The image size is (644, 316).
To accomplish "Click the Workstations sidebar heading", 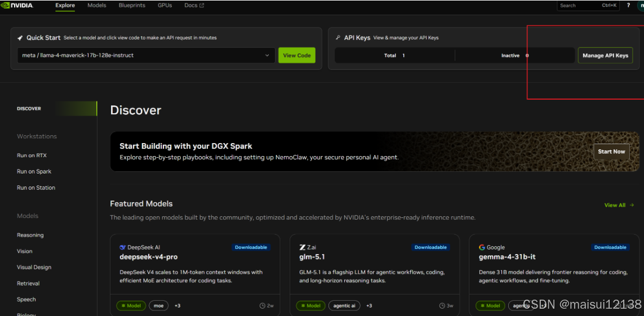I will click(x=37, y=136).
